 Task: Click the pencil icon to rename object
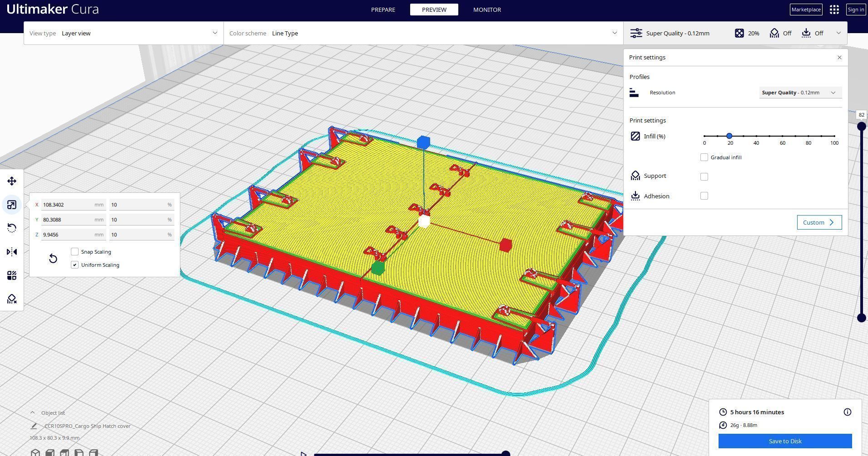point(34,426)
